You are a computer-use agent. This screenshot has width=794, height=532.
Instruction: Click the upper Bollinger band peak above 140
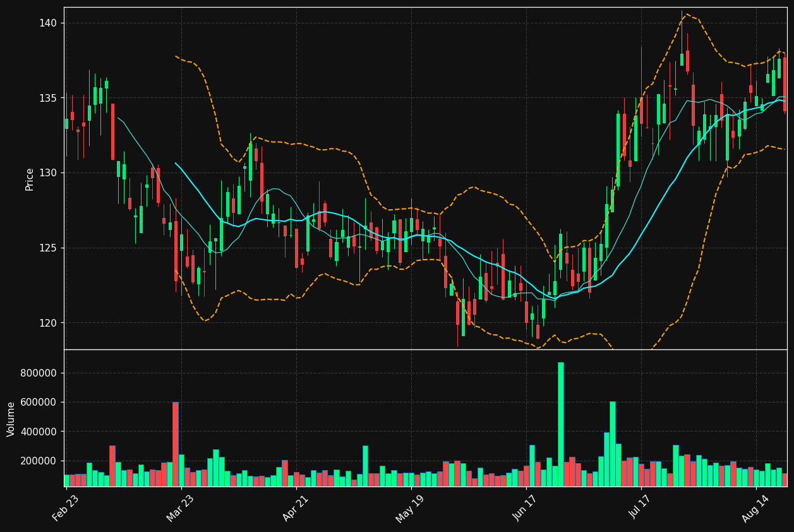click(687, 14)
